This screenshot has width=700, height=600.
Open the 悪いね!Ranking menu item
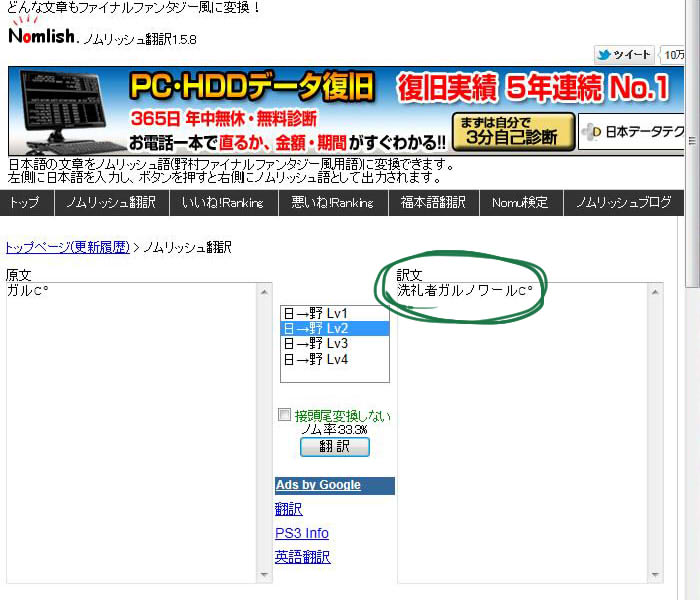click(x=333, y=203)
